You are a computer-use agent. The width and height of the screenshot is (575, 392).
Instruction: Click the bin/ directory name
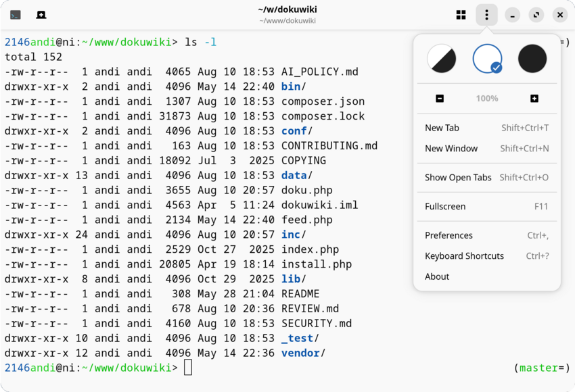(294, 87)
